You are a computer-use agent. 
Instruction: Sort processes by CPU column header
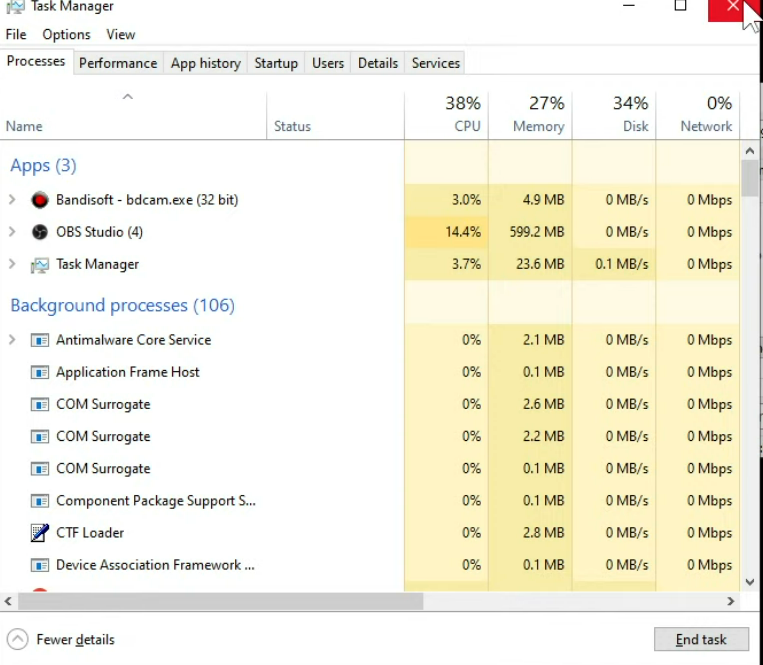click(446, 115)
